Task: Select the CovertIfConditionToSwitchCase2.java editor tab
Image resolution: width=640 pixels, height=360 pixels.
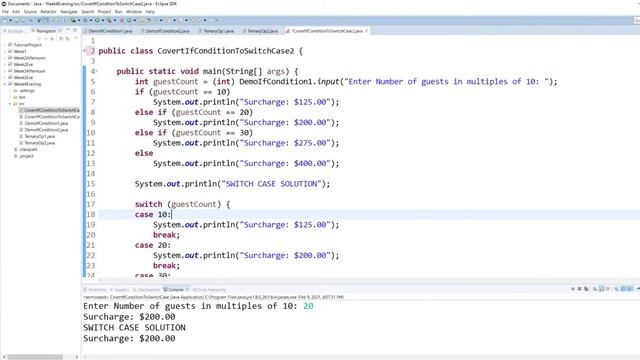Action: [327, 31]
